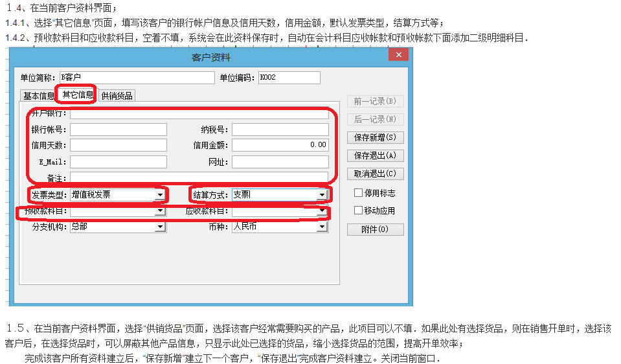The image size is (621, 364).
Task: Click the 单位简称 input field
Action: click(x=137, y=78)
